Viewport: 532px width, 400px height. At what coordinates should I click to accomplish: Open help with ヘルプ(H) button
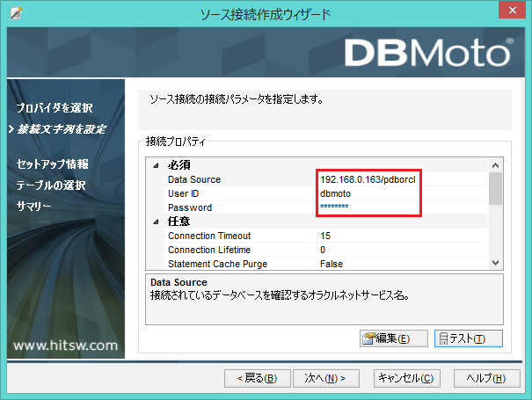(486, 378)
